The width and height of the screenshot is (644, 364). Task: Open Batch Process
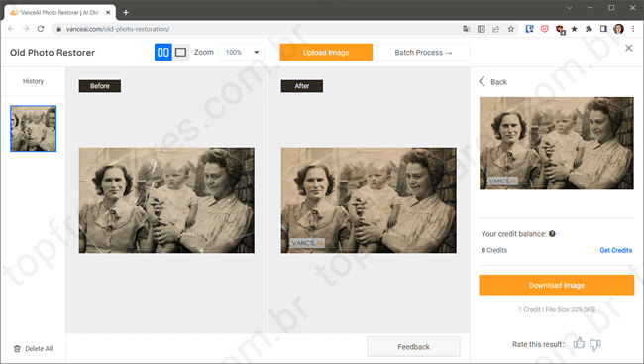(x=423, y=53)
